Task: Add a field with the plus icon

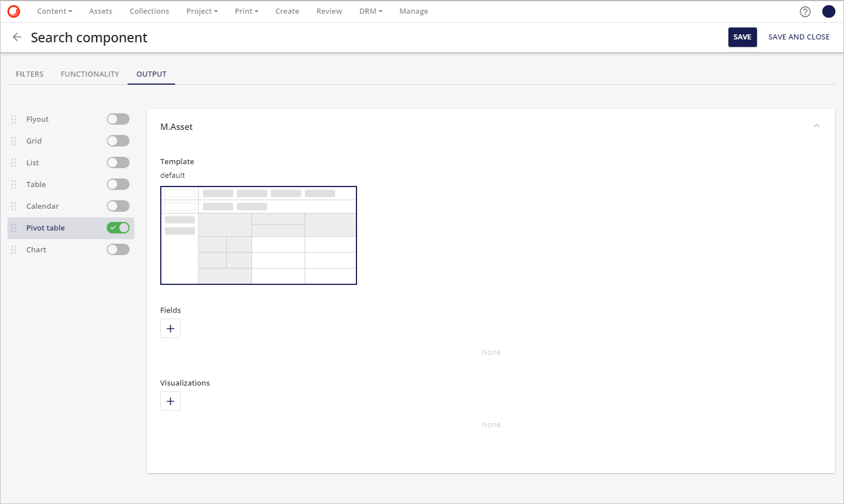Action: tap(171, 328)
